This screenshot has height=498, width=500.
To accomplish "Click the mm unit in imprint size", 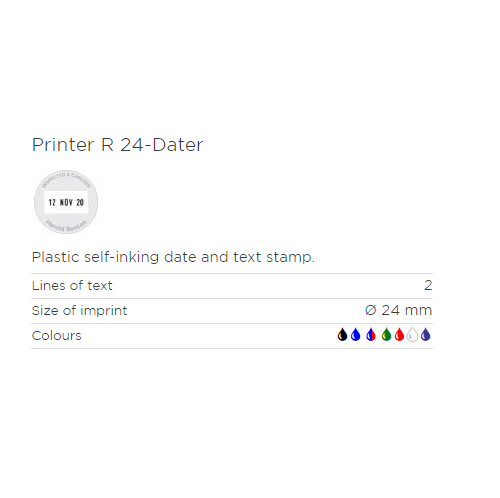I will pyautogui.click(x=418, y=311).
